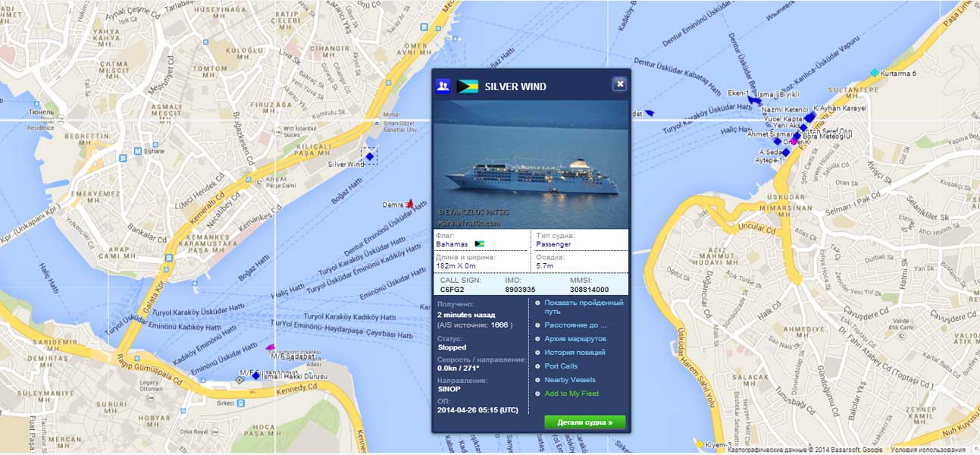Close the SILVER WIND info popup
980x455 pixels.
(619, 84)
